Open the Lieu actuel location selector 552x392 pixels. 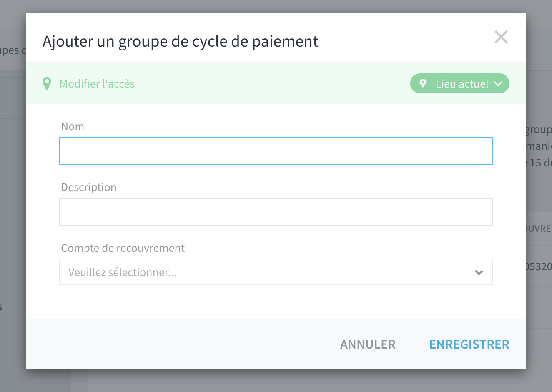[x=459, y=83]
